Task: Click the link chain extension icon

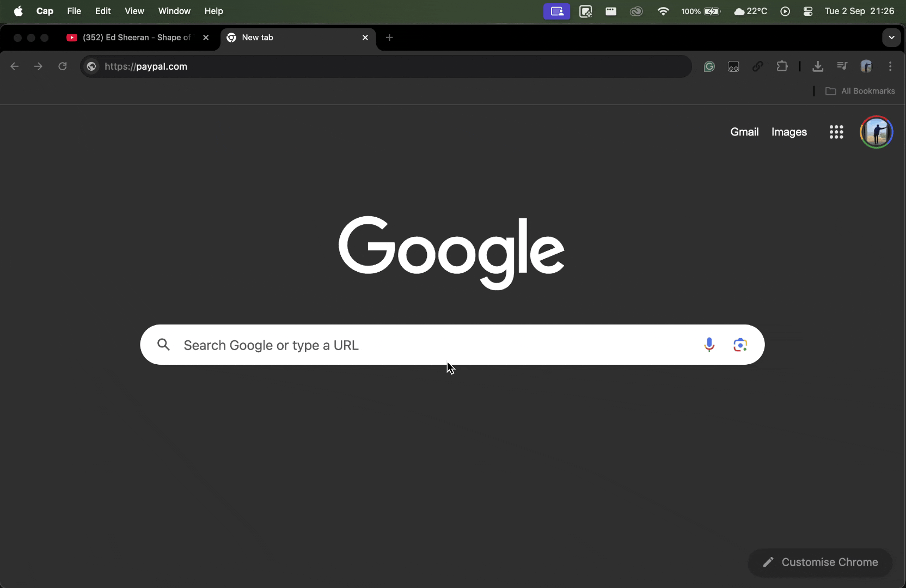Action: coord(757,66)
